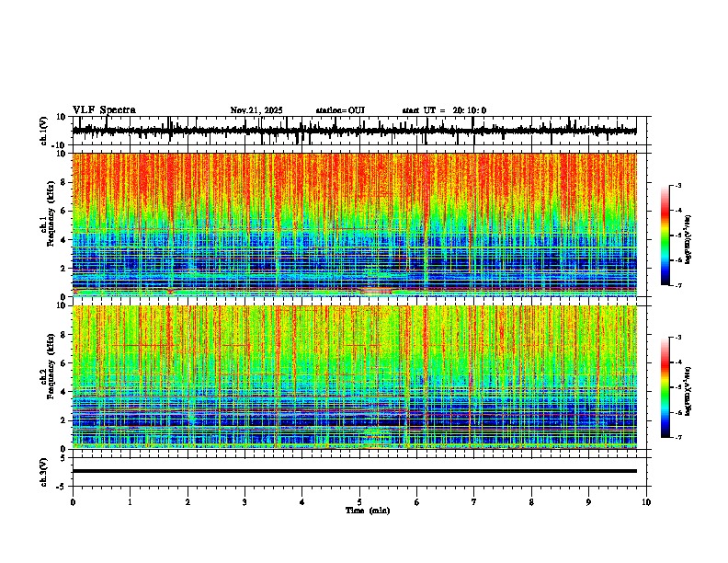Screen dimensions: 728x563
Task: Click the "ch.1(V)" waveform axis label
Action: pos(44,131)
